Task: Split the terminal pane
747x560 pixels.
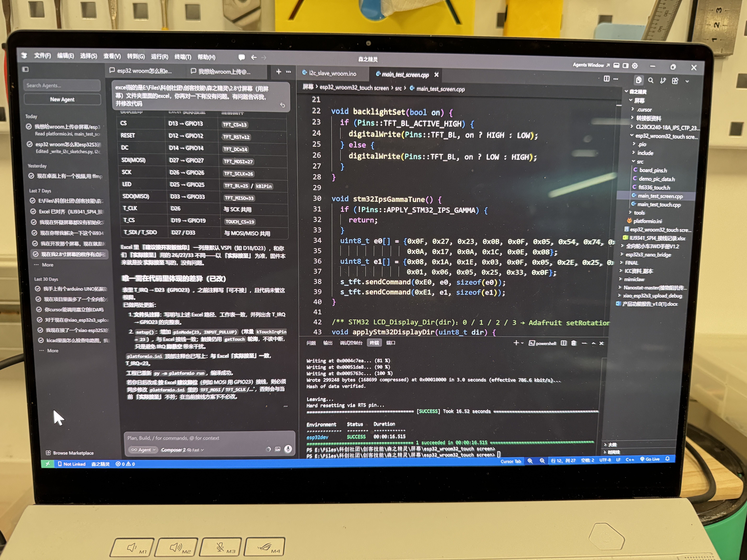Action: tap(564, 343)
